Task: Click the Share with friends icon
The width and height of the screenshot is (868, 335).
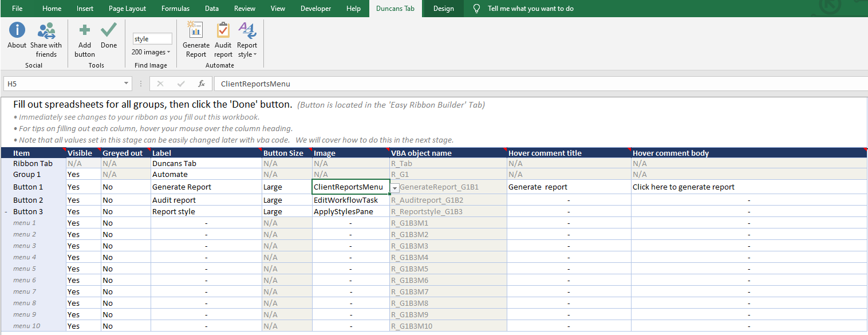Action: [x=46, y=31]
